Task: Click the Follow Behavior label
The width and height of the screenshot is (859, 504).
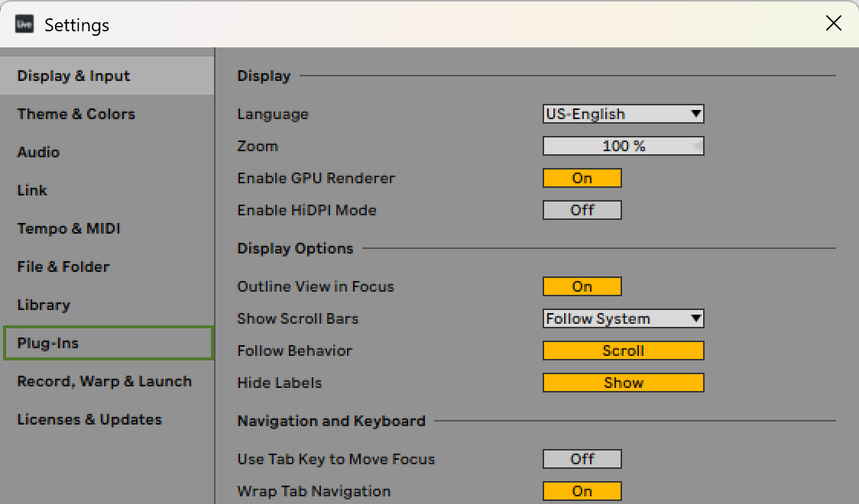Action: pos(295,351)
